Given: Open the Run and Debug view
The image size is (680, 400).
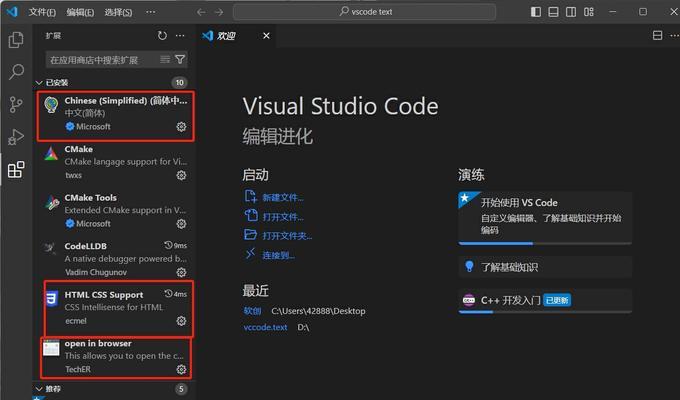Looking at the screenshot, I should coord(16,137).
